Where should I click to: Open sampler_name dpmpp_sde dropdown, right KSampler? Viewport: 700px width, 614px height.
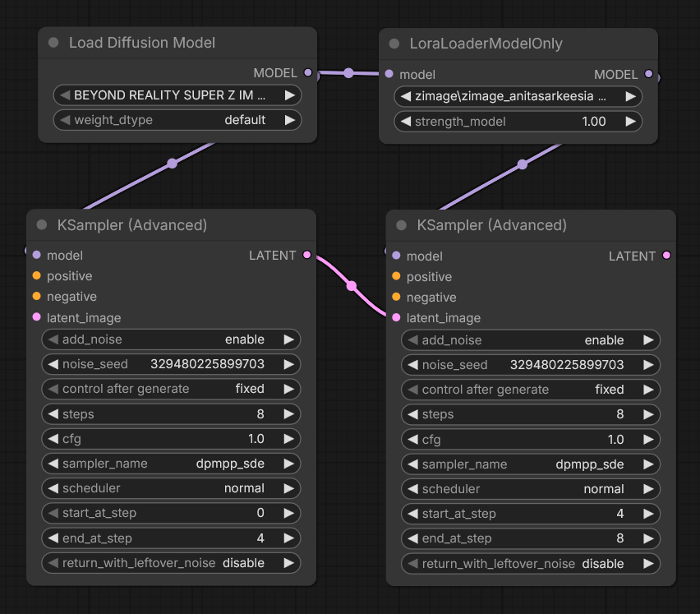(x=531, y=464)
